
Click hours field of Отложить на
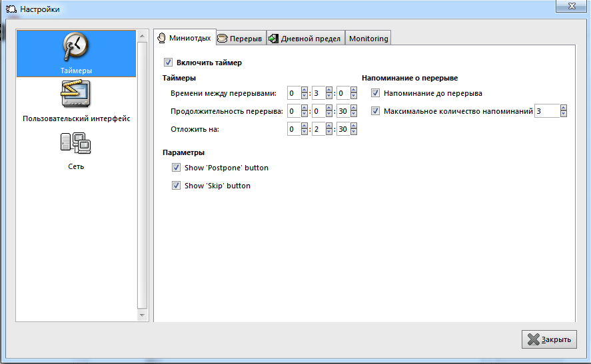click(x=294, y=129)
